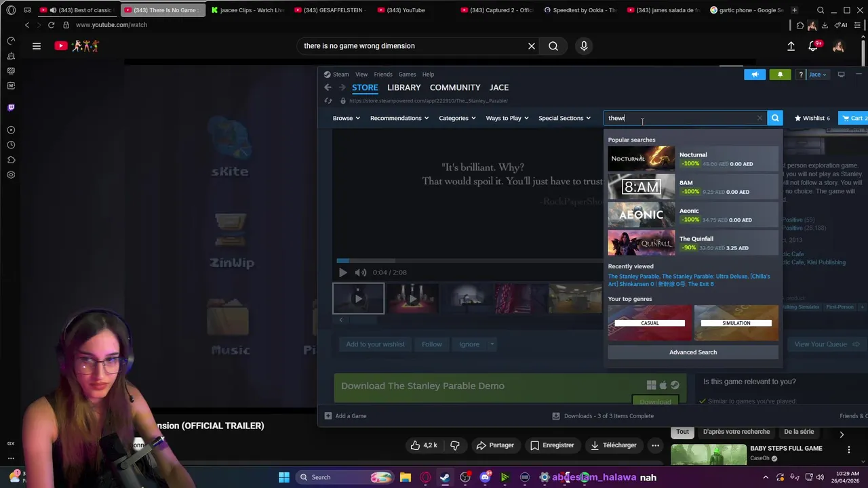Select the Tout filter chip

(x=682, y=432)
